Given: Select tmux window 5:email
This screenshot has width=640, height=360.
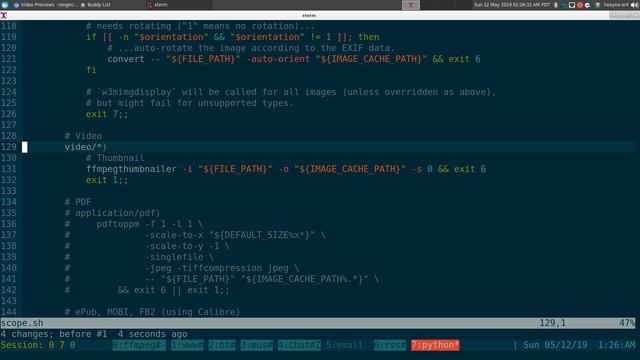Looking at the screenshot, I should point(344,345).
